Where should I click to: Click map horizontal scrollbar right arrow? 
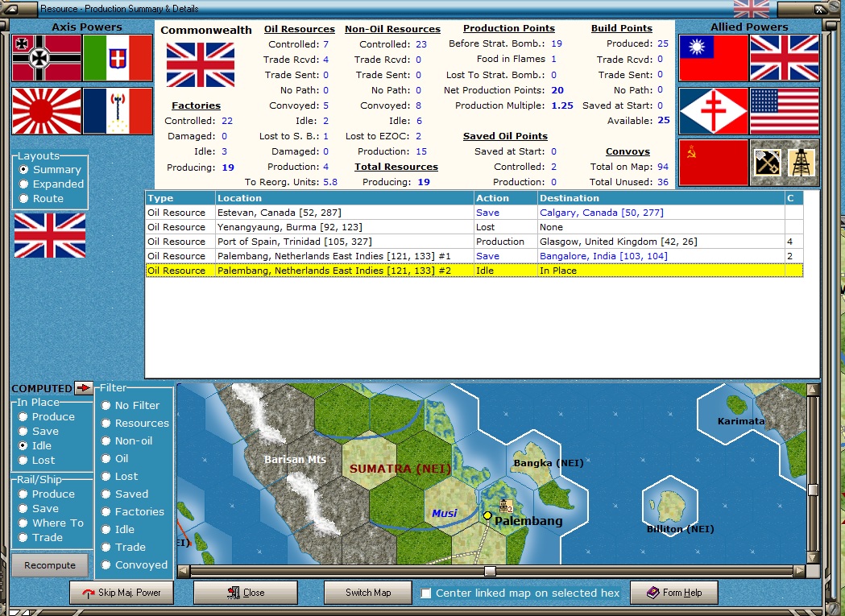(800, 570)
